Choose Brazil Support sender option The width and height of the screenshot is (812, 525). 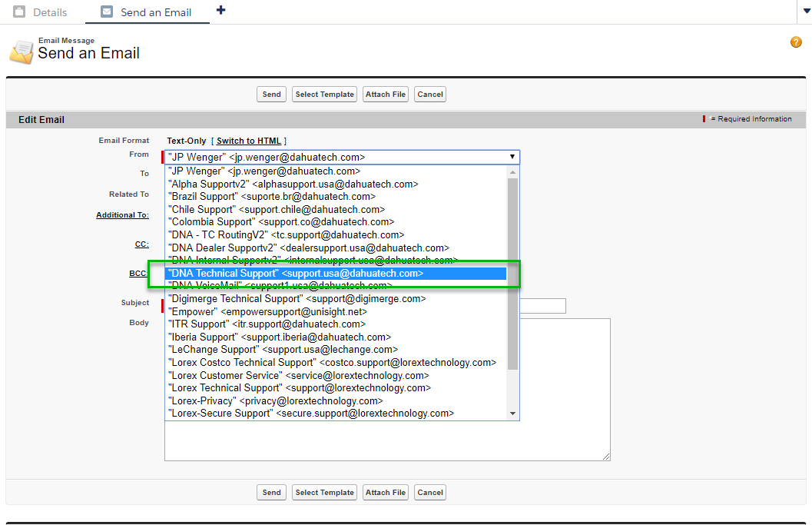336,197
